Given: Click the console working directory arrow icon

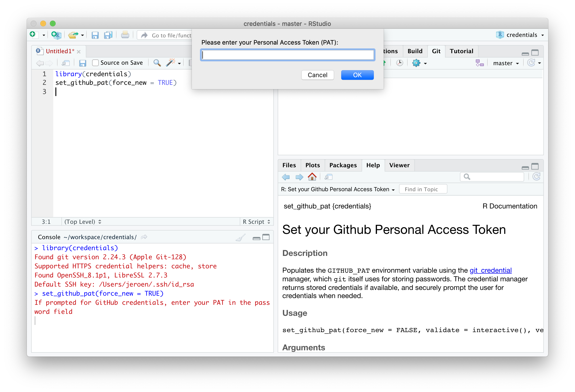Looking at the screenshot, I should pos(144,237).
